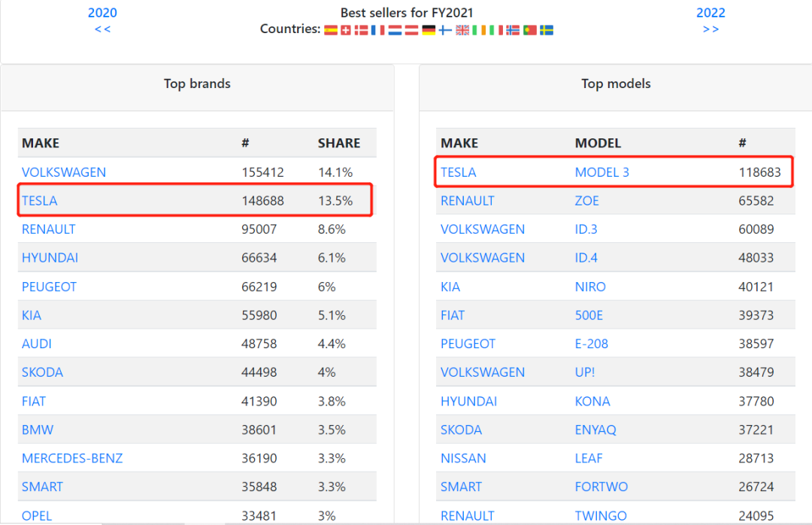
Task: Select the Norway flag in Countries
Action: click(x=513, y=30)
